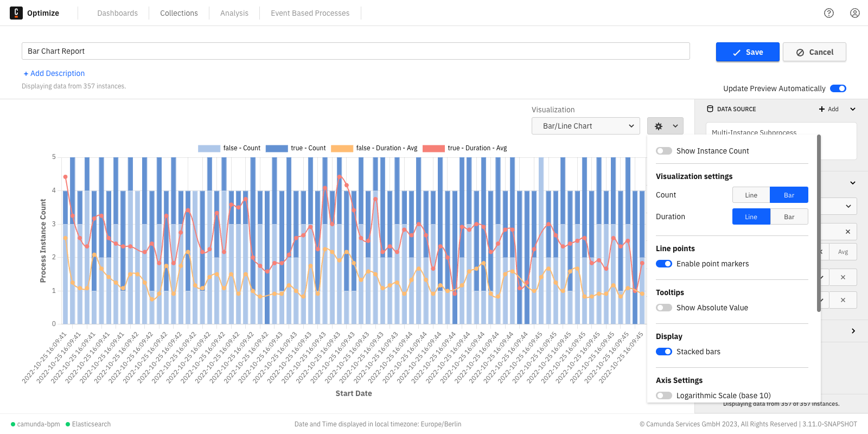Click the version 3.11.0-SNAPSHOT footer text
The width and height of the screenshot is (868, 434).
click(x=829, y=424)
